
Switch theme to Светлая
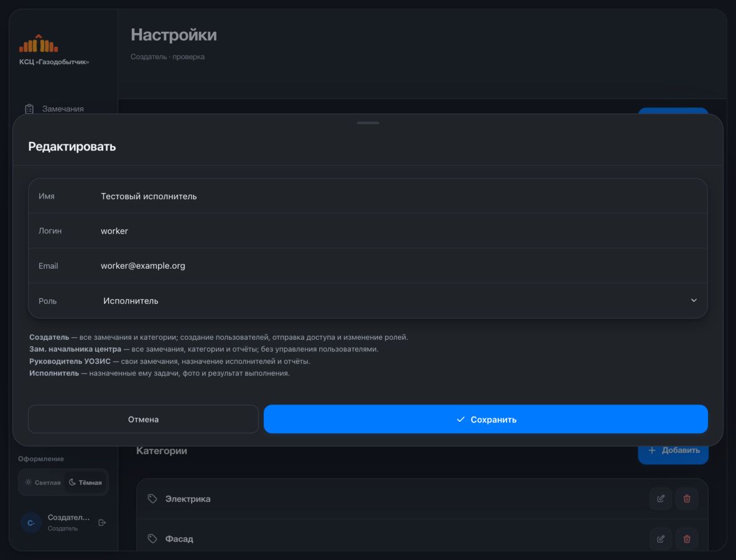42,483
